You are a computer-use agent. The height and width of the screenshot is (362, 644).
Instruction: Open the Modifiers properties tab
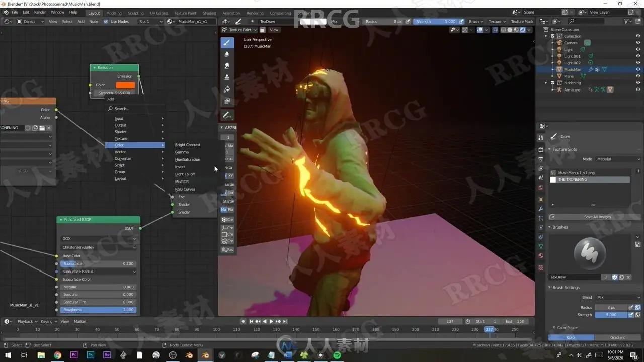pyautogui.click(x=541, y=209)
